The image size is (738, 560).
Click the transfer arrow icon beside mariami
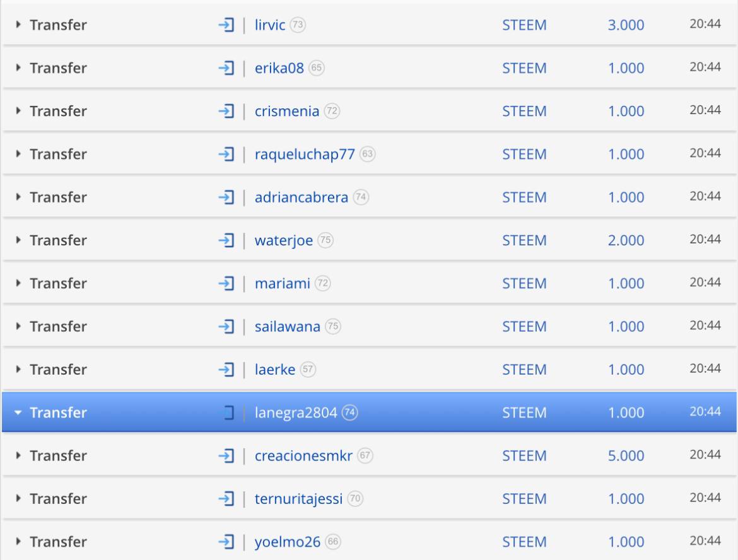pos(226,284)
